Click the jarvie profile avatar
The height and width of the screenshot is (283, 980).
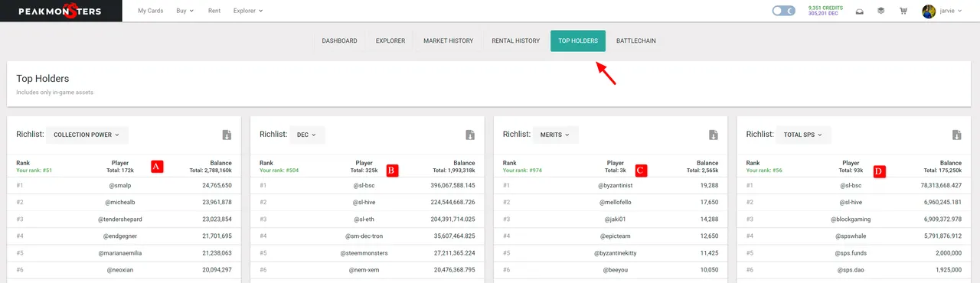(929, 11)
